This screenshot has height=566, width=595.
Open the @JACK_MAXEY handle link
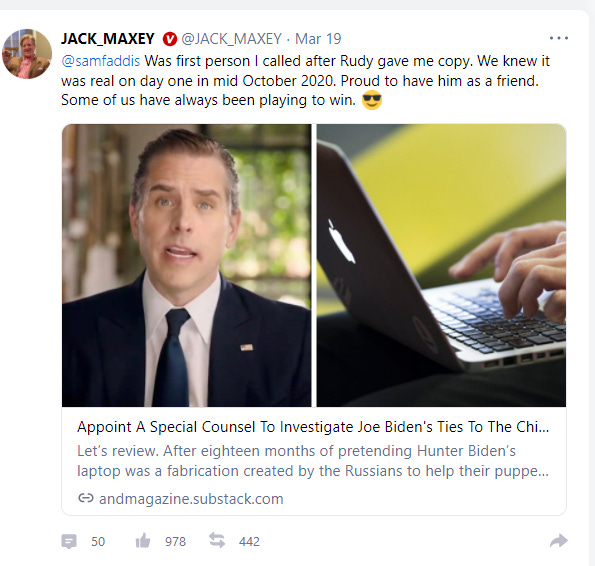pos(231,39)
